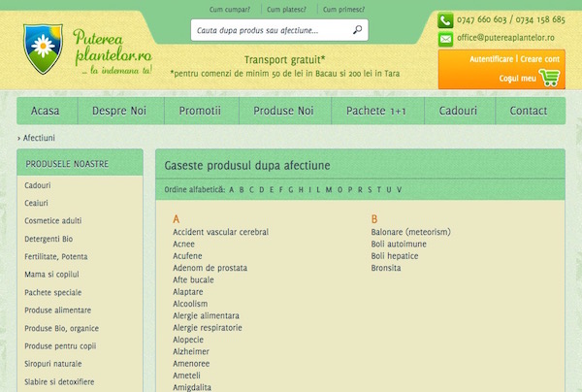Click the Puterea Plantelor logo
This screenshot has height=392, width=582.
pos(88,50)
